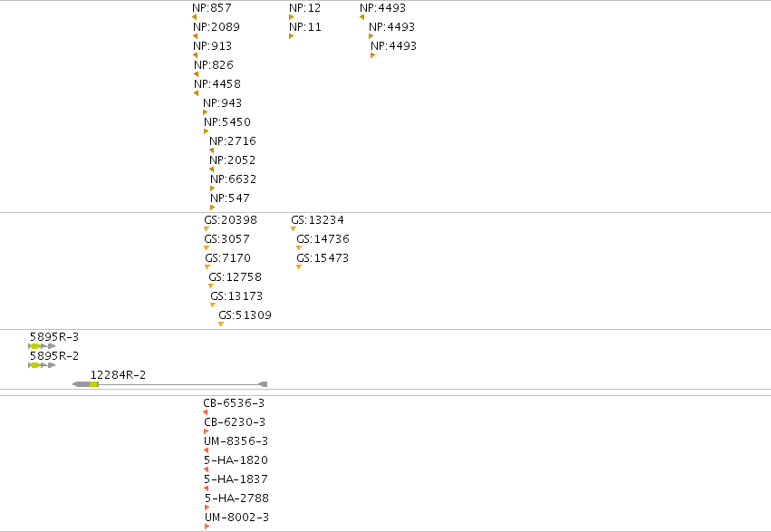Click the NP:12 text label

[x=304, y=8]
